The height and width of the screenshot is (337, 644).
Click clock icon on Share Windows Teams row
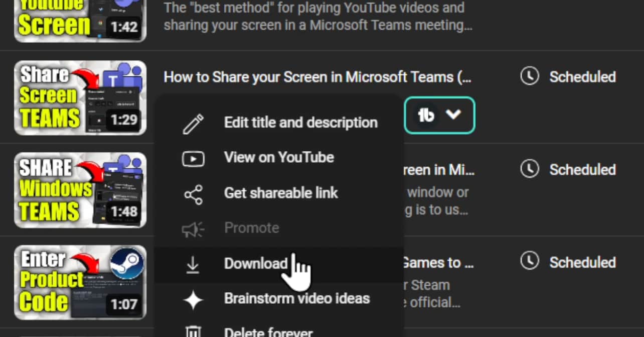pos(530,169)
